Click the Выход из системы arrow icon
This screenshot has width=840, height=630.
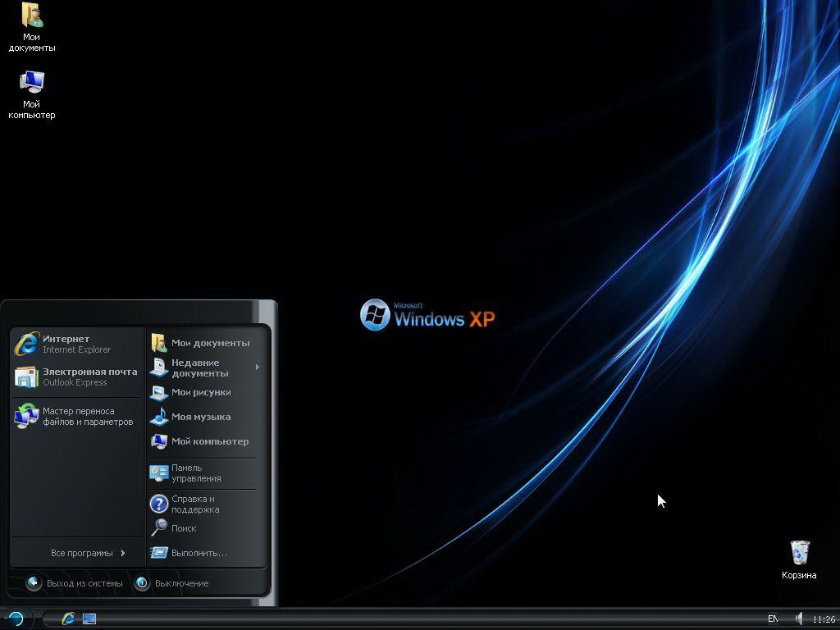coord(34,583)
